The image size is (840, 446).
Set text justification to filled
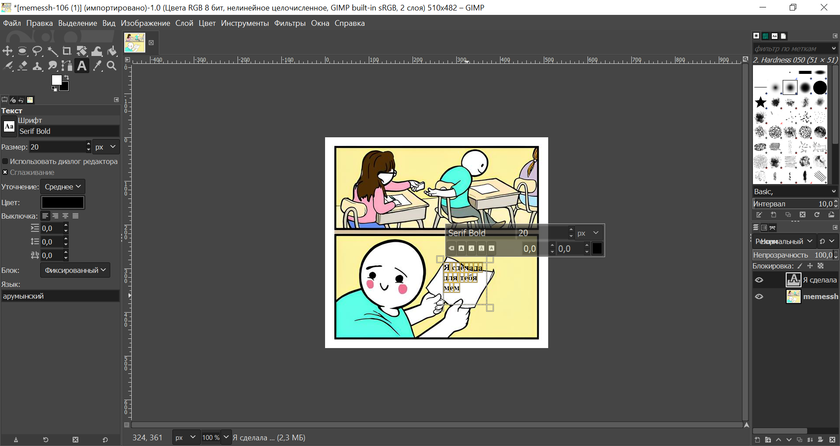coord(76,216)
